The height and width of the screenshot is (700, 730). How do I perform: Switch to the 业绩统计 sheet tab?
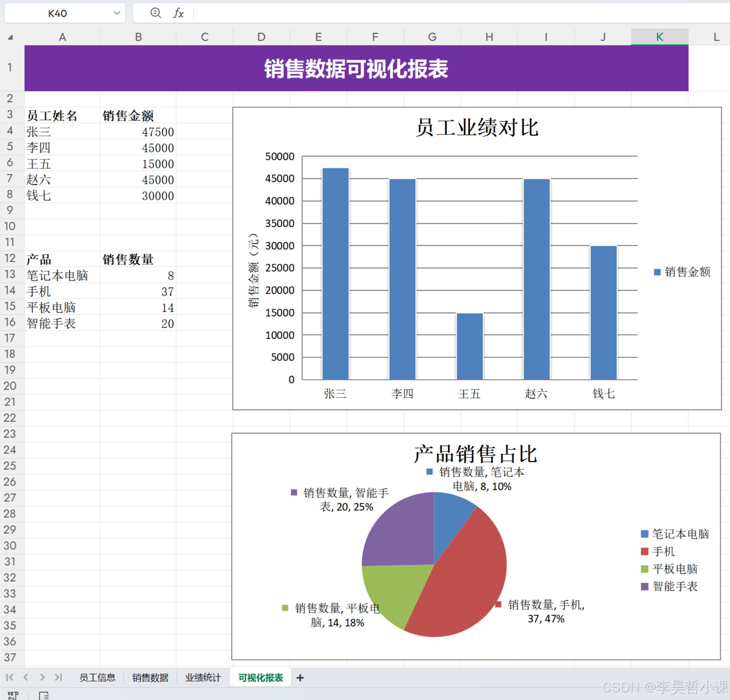tap(203, 678)
